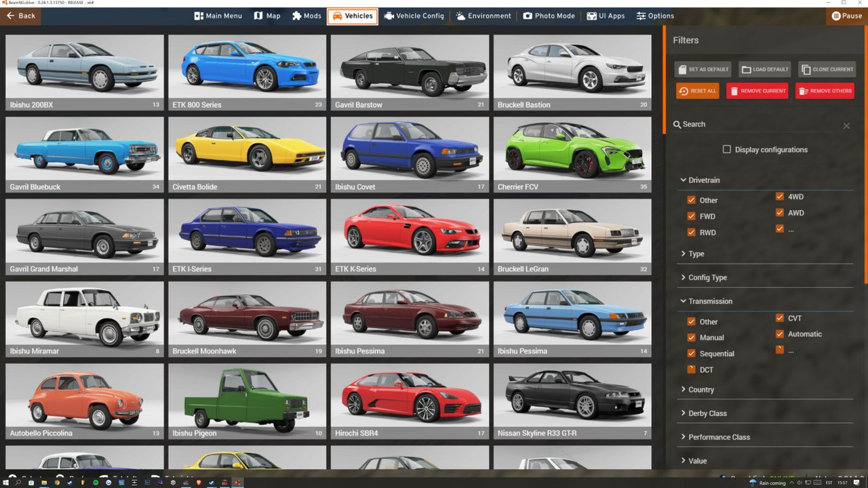Select the Gavril Grand Marshal vehicle
This screenshot has height=488, width=868.
coord(85,237)
